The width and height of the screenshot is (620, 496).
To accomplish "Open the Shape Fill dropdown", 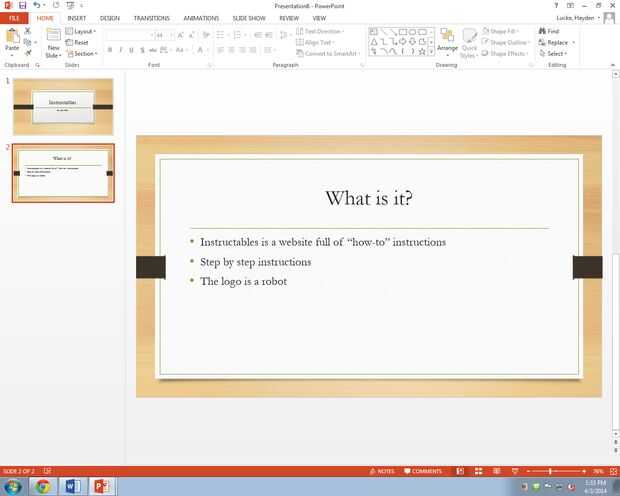I will coord(501,31).
